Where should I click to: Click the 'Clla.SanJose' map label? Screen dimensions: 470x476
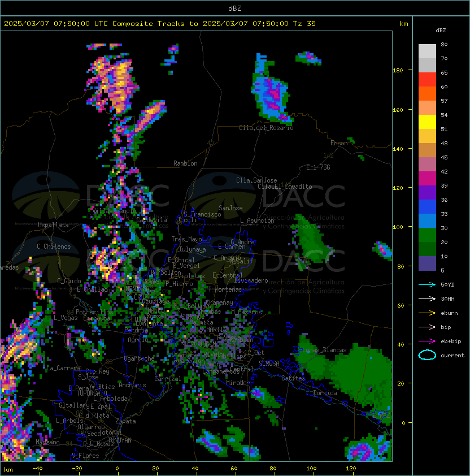tap(256, 180)
